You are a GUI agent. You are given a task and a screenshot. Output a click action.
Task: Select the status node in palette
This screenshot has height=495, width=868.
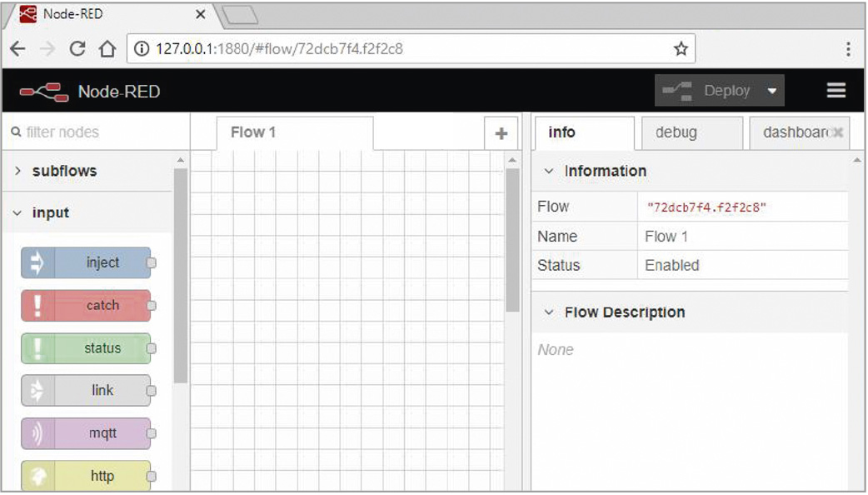[x=86, y=347]
